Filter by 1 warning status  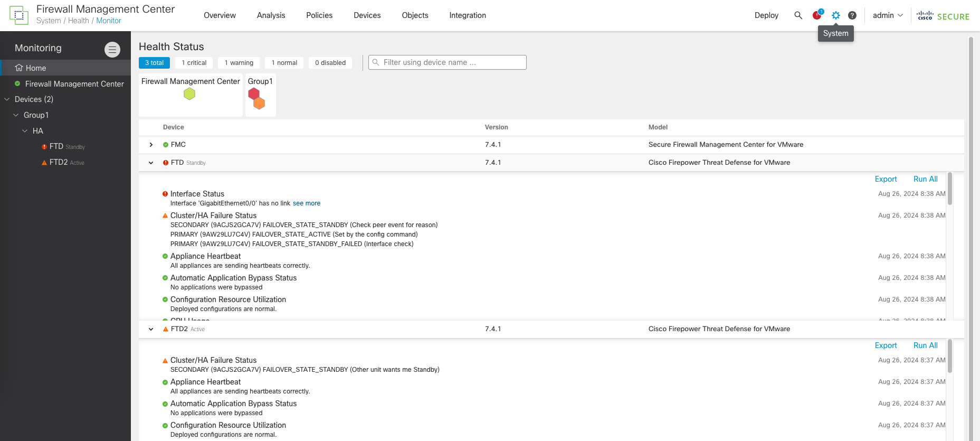239,63
